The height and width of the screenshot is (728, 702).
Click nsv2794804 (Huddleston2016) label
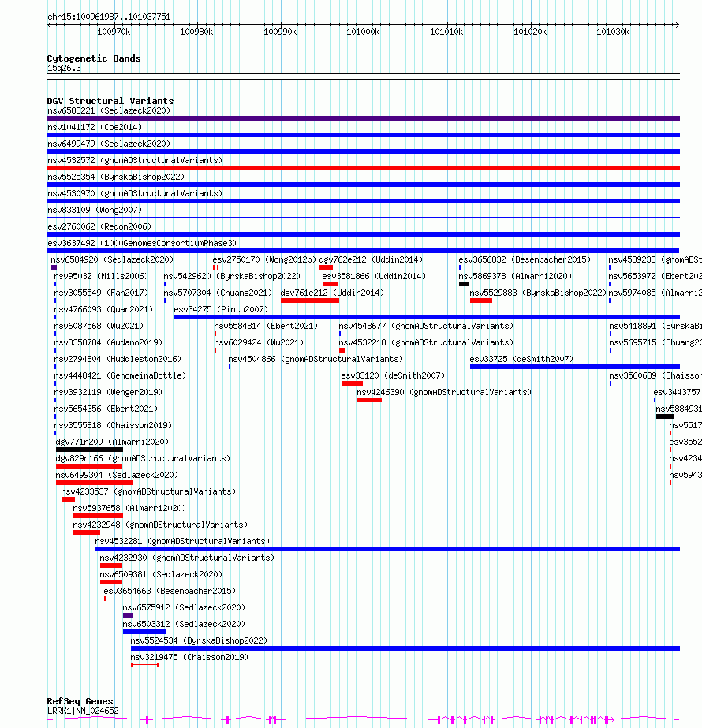(118, 360)
